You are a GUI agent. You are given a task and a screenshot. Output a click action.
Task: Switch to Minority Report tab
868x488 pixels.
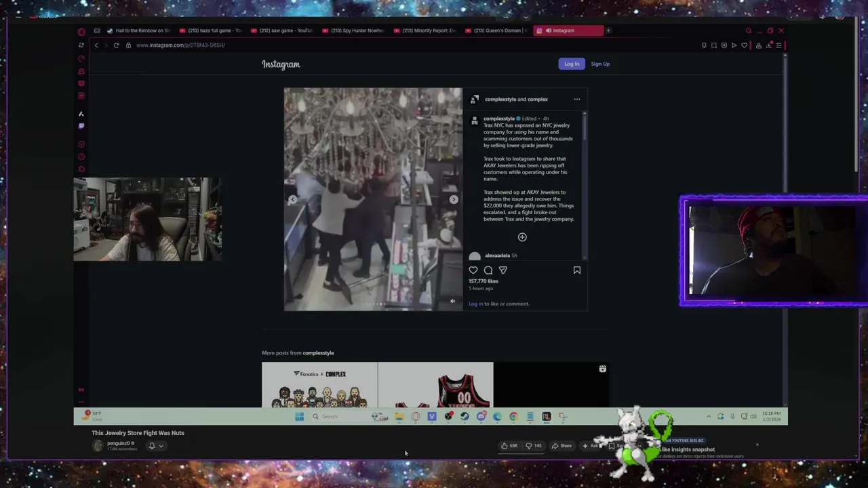click(x=425, y=30)
